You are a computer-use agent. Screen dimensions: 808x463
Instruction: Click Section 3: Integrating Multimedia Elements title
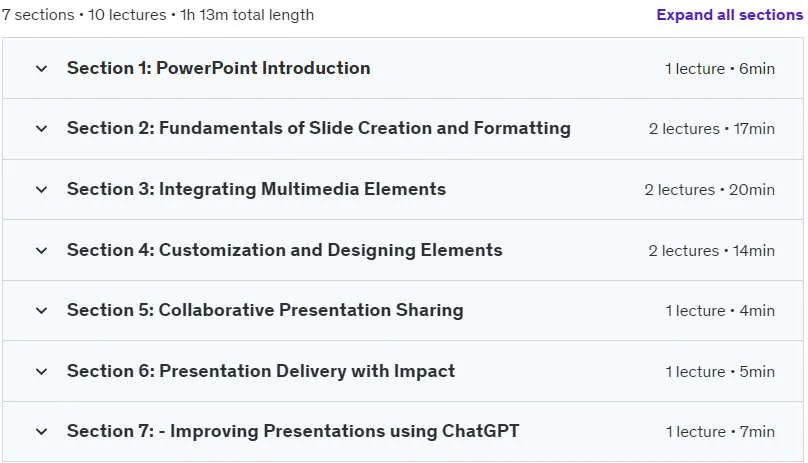256,189
